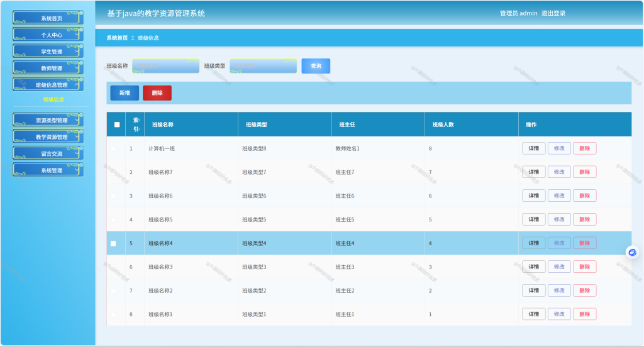Expand 系统管理 sidebar menu
Image resolution: width=644 pixels, height=347 pixels.
click(48, 170)
